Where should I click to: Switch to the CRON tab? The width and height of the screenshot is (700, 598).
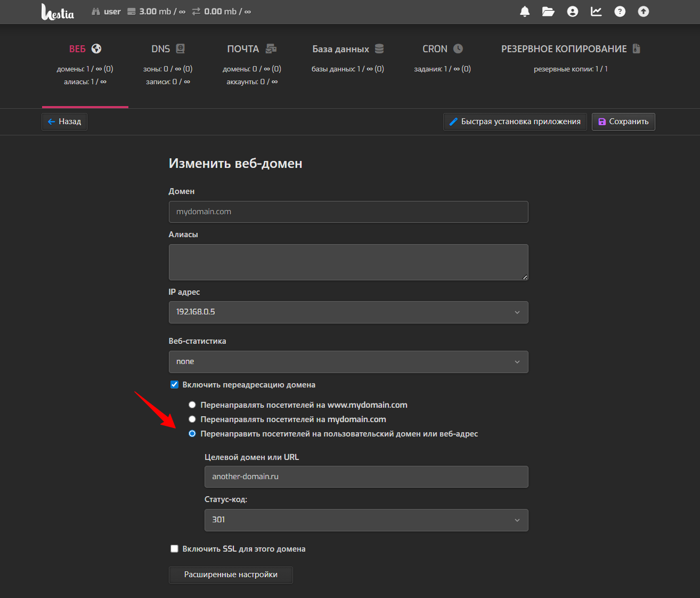(x=443, y=49)
